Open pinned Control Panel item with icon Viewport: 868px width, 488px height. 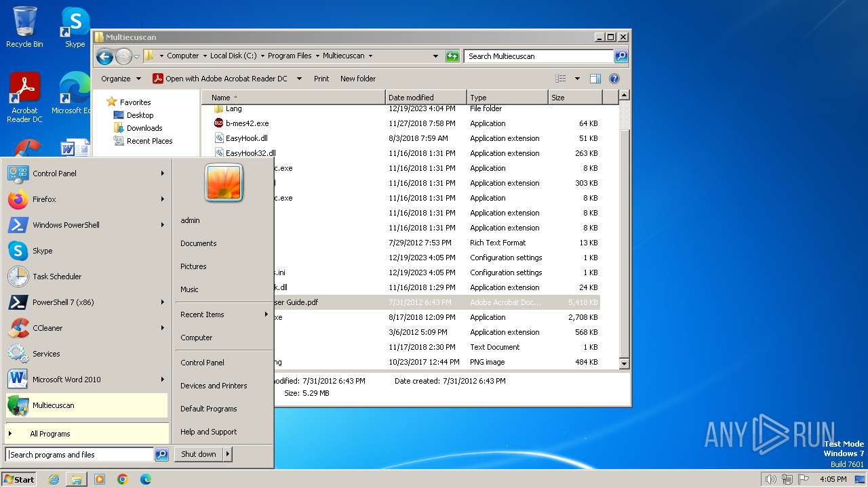click(x=87, y=174)
